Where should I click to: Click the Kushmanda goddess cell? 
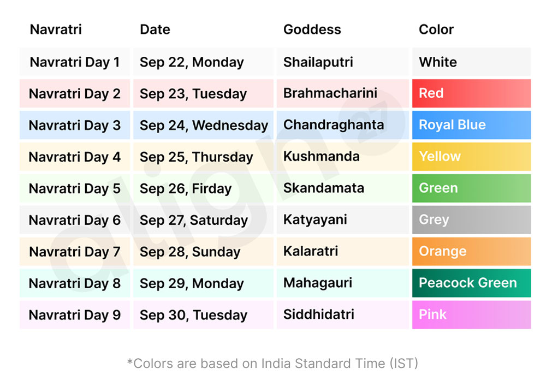[321, 157]
